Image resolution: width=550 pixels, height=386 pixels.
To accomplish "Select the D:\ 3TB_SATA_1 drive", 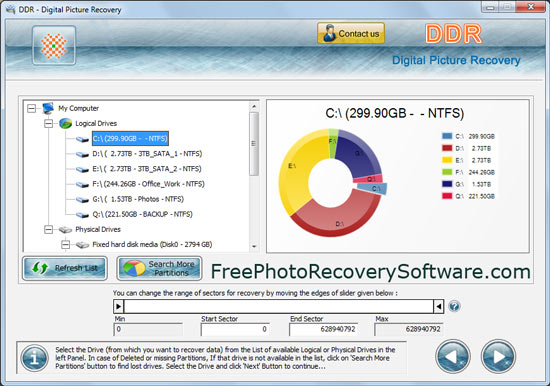I will (x=147, y=154).
